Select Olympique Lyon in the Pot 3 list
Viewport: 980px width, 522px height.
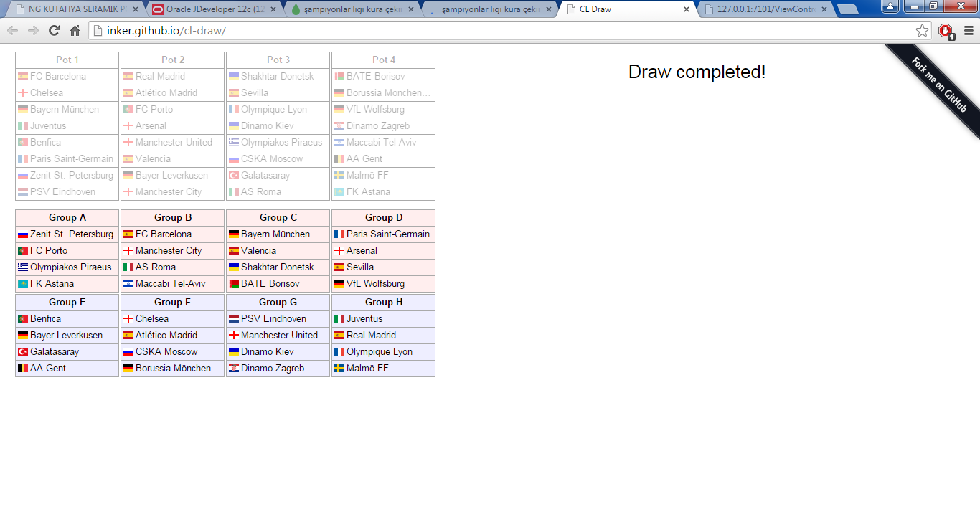pos(278,110)
